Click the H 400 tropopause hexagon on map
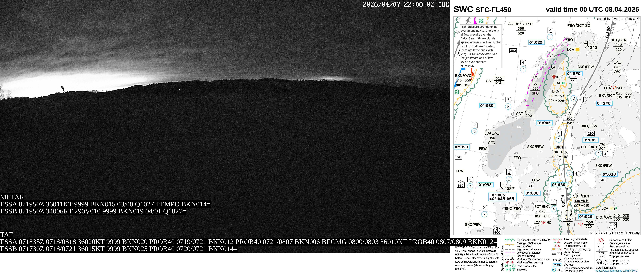 click(497, 231)
